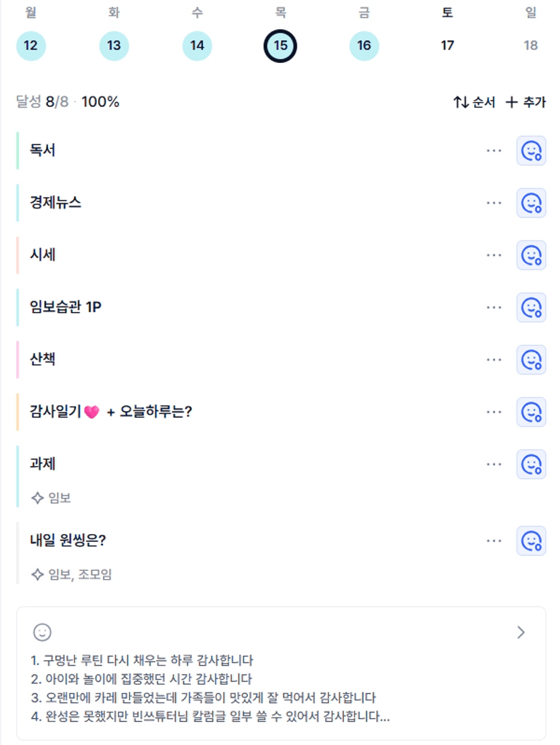560x745 pixels.
Task: Select Monday the 12th in the week bar
Action: point(30,46)
